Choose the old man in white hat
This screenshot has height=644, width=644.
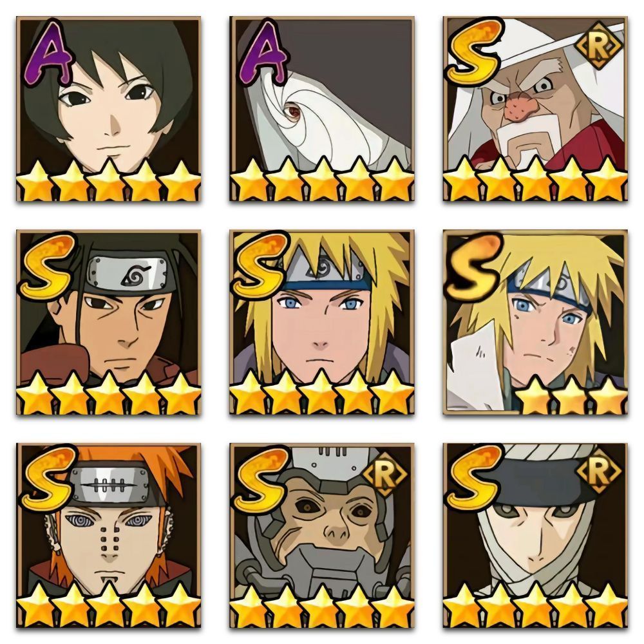pos(535,109)
